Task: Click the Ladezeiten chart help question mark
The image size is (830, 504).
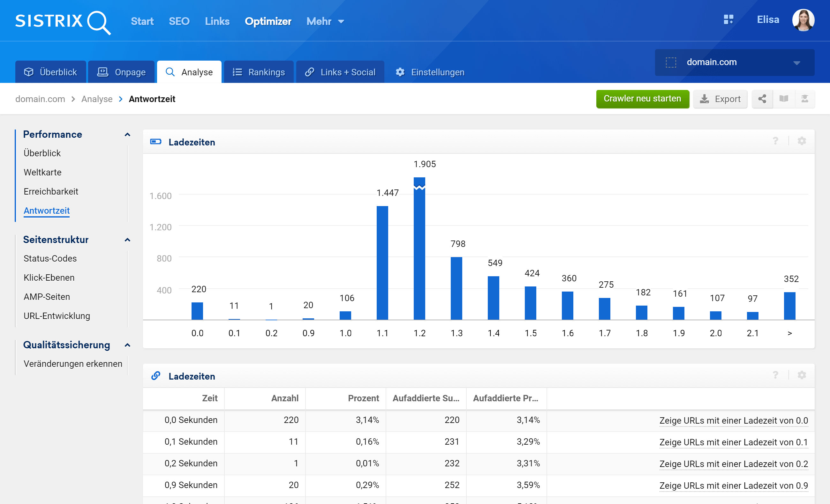Action: click(x=775, y=141)
